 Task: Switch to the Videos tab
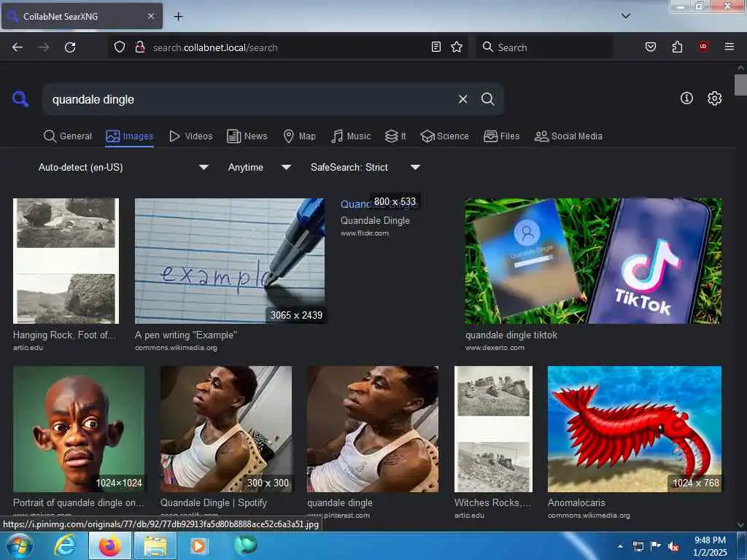click(191, 136)
